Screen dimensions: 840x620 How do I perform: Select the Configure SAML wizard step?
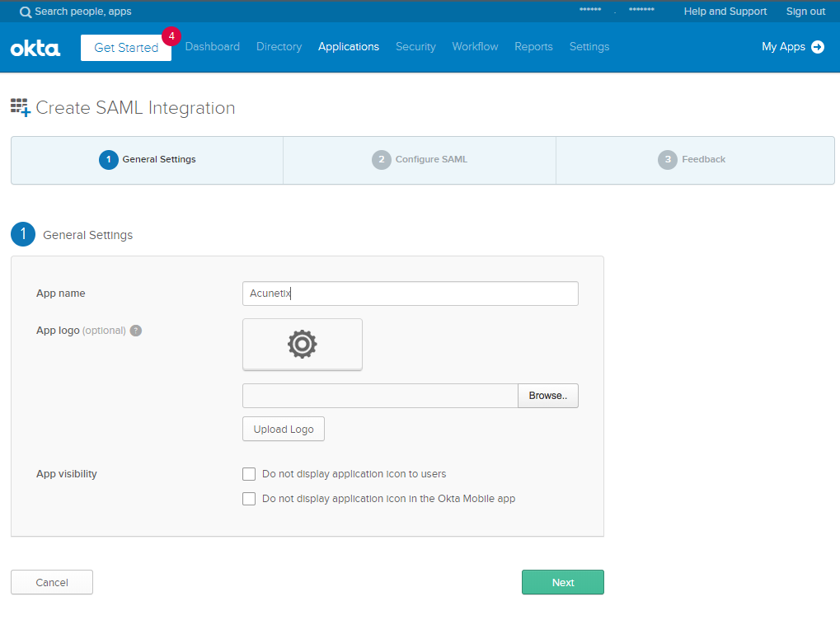(x=420, y=160)
